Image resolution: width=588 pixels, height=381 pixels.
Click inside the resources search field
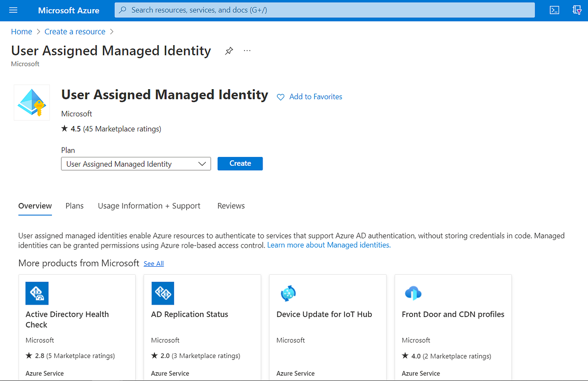coord(294,10)
